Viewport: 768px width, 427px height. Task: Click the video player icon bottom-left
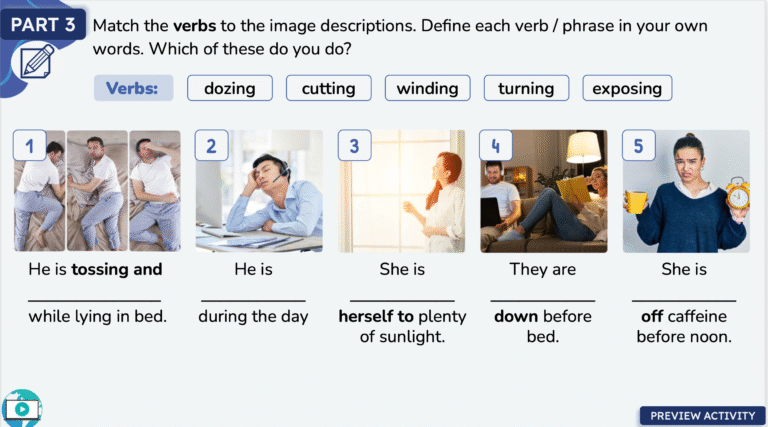coord(21,408)
